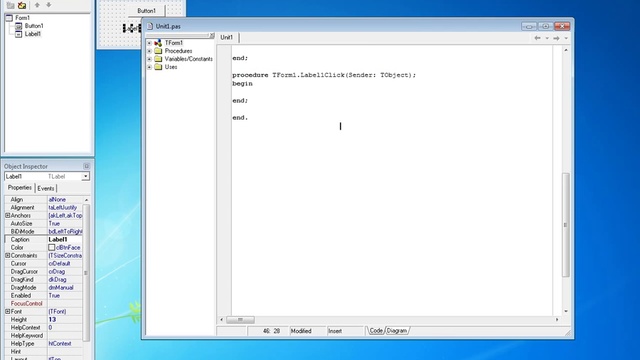
Task: Click the editor scroll up arrow
Action: [x=566, y=50]
